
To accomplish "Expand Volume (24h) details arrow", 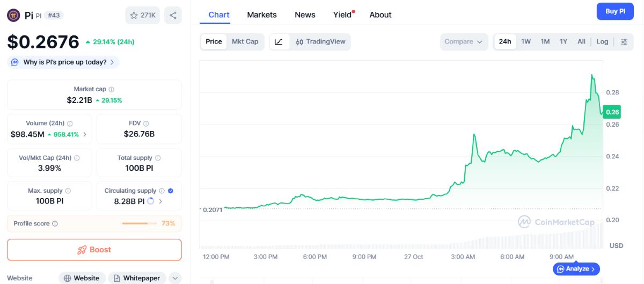I will (x=85, y=134).
